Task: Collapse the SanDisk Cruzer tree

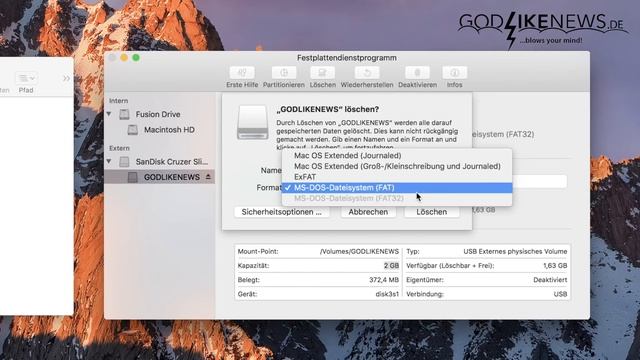Action: [x=109, y=161]
